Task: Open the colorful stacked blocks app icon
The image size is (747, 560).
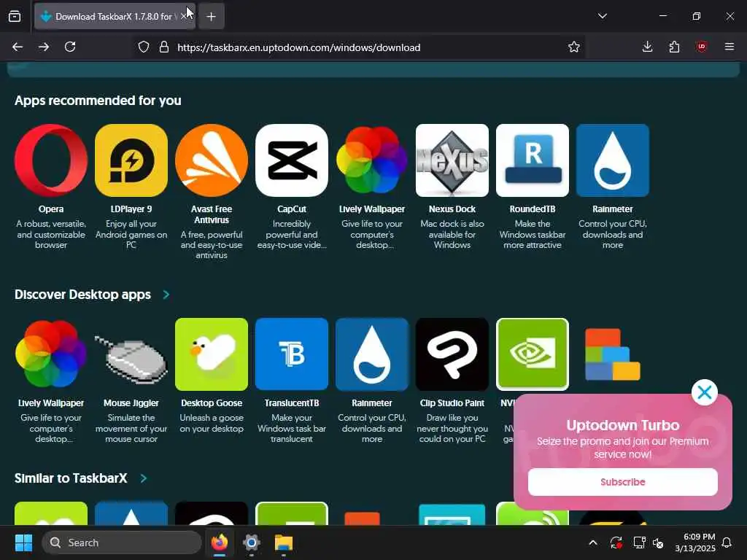Action: [613, 354]
